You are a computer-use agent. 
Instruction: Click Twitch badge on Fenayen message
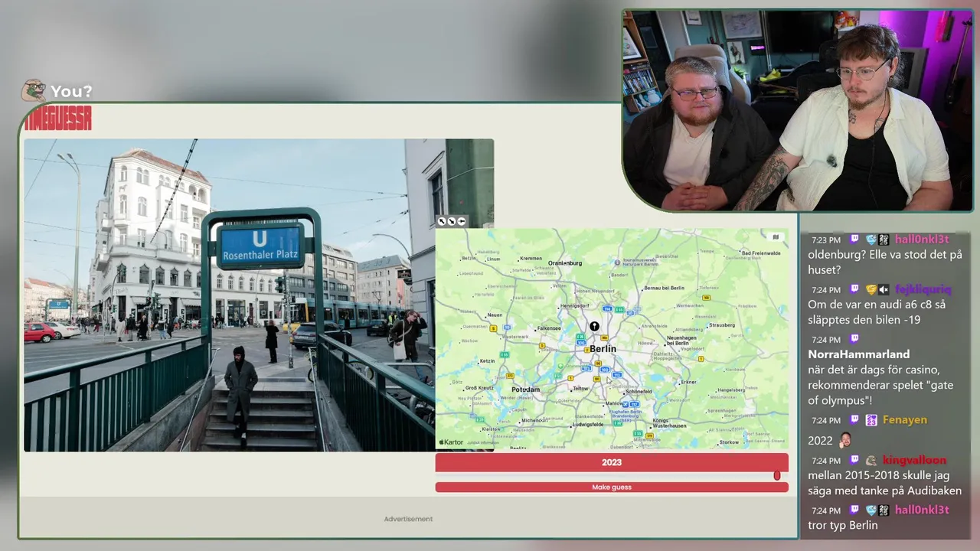coord(855,420)
